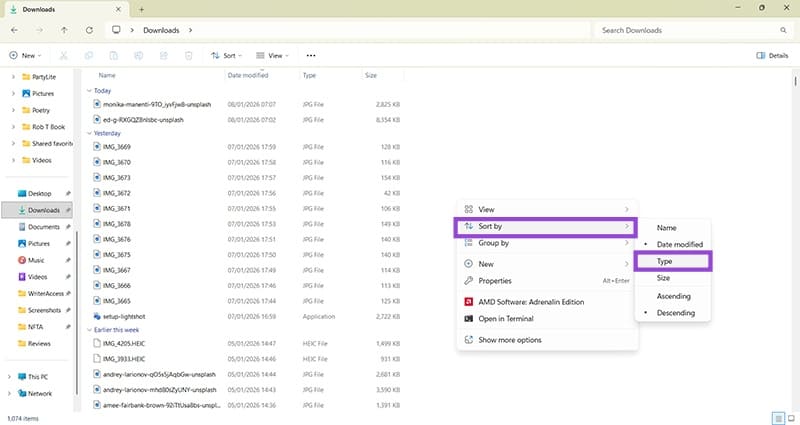Click the Share icon in toolbar

pyautogui.click(x=164, y=56)
